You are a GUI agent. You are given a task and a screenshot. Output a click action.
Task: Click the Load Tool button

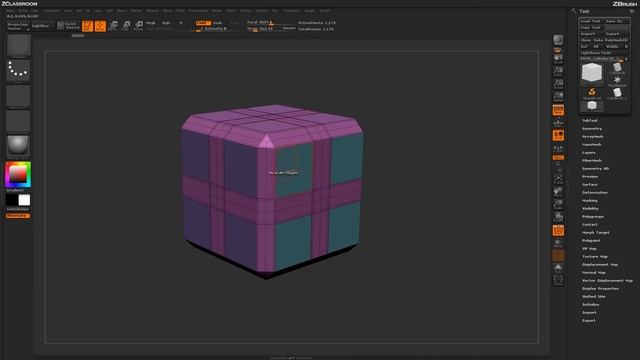click(x=591, y=21)
